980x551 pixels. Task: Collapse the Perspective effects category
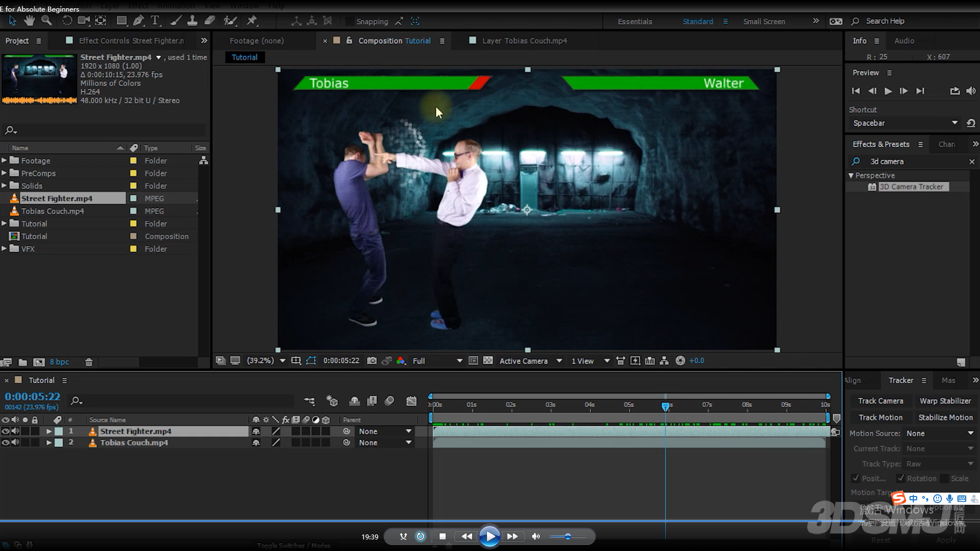851,176
